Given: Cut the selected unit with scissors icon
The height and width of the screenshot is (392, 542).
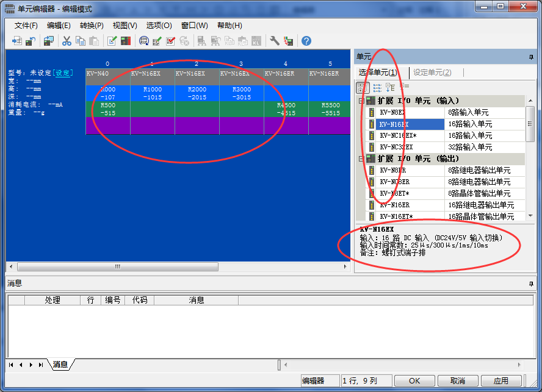Looking at the screenshot, I should tap(67, 41).
